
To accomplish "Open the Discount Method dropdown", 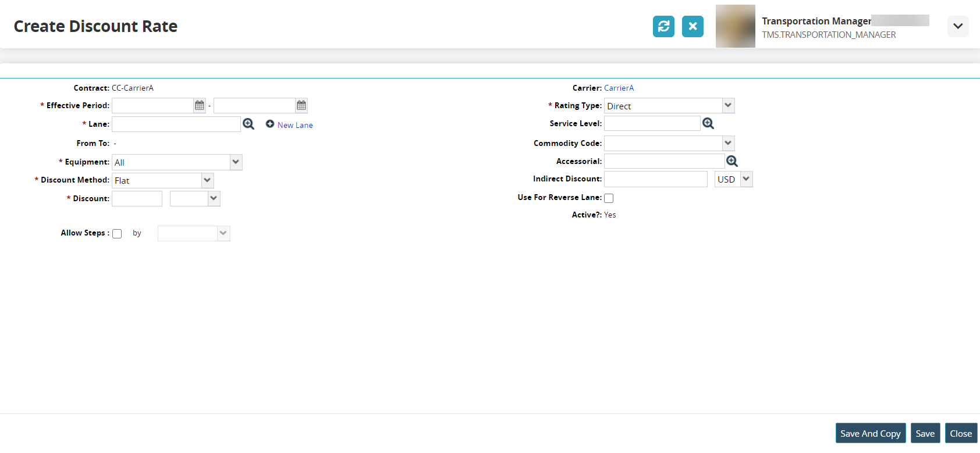I will pyautogui.click(x=163, y=180).
